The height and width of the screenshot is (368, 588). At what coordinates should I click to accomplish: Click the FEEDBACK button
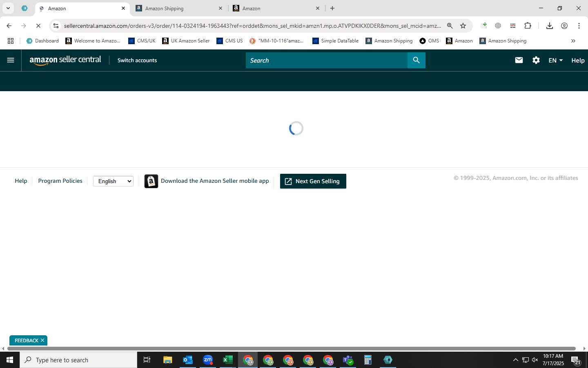26,340
